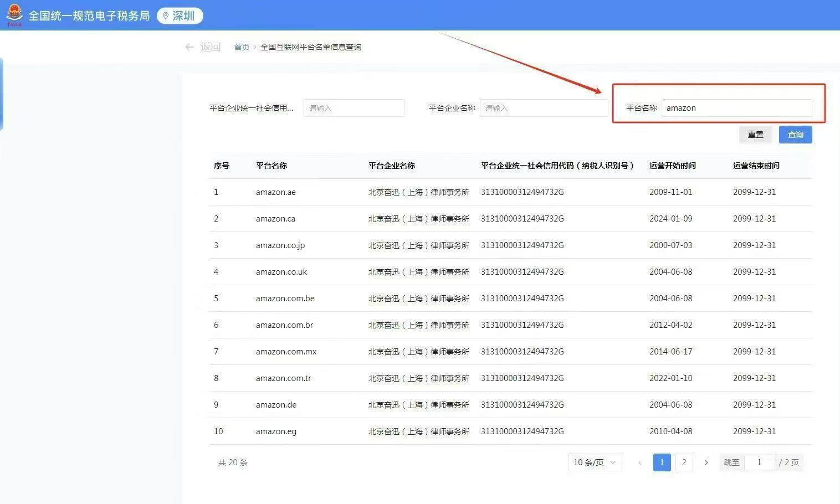The width and height of the screenshot is (840, 504).
Task: Select the amazon.ca platform name cell
Action: pos(275,219)
